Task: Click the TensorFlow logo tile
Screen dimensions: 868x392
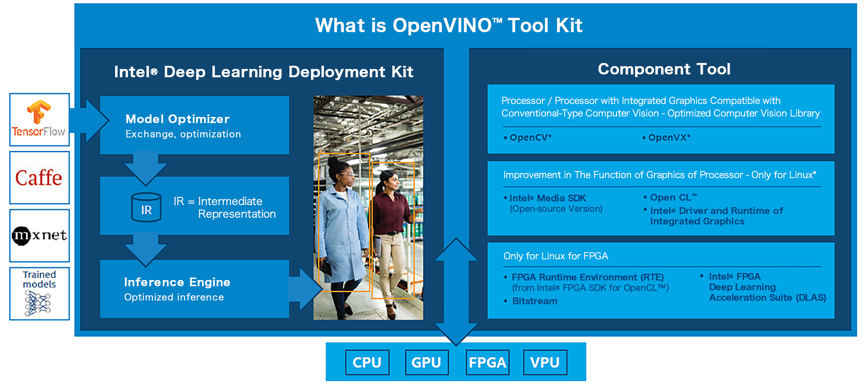Action: tap(40, 120)
